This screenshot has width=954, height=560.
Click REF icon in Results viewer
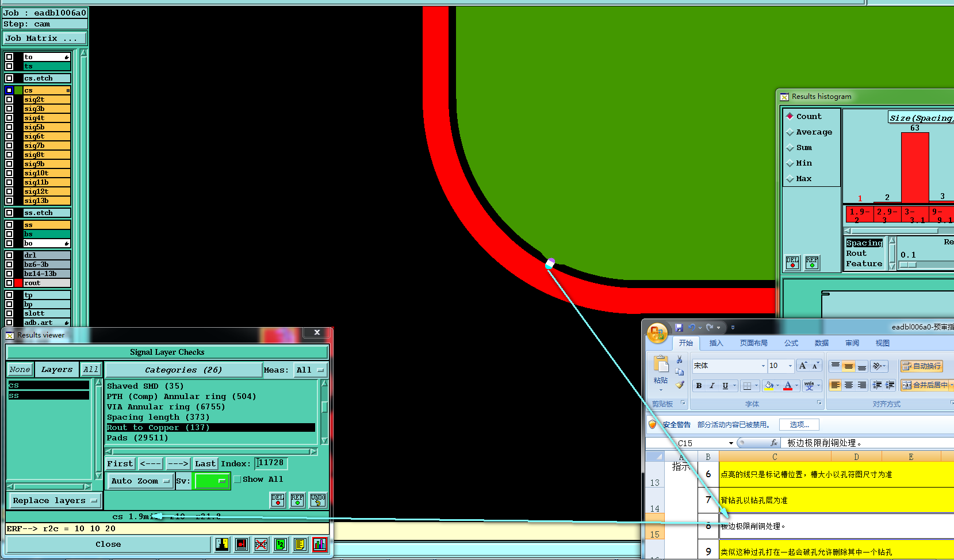(x=297, y=500)
